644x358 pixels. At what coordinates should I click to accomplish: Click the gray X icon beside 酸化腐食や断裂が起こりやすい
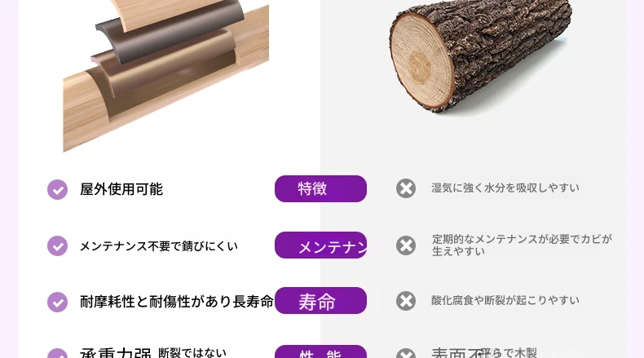coord(406,300)
